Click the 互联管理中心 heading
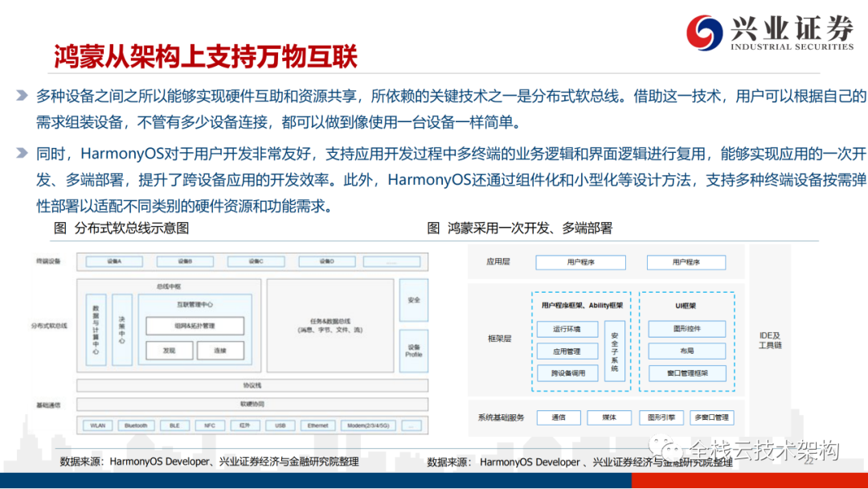The height and width of the screenshot is (489, 868). tap(194, 305)
